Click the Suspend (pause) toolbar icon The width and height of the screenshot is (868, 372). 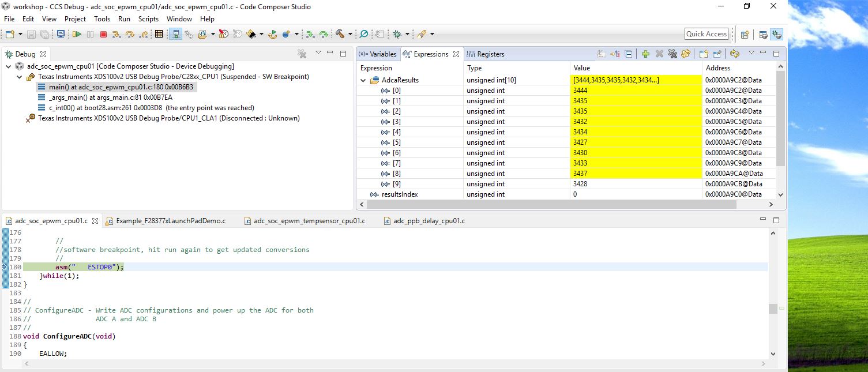90,35
